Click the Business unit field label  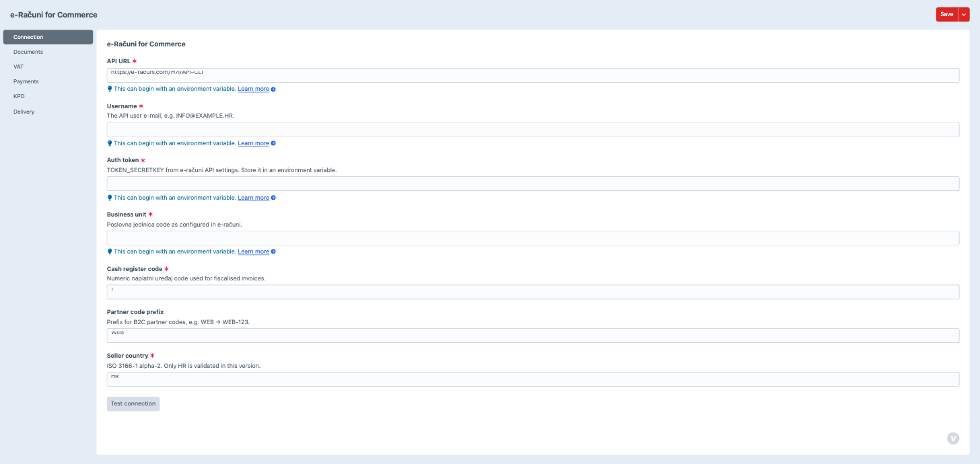pyautogui.click(x=127, y=215)
